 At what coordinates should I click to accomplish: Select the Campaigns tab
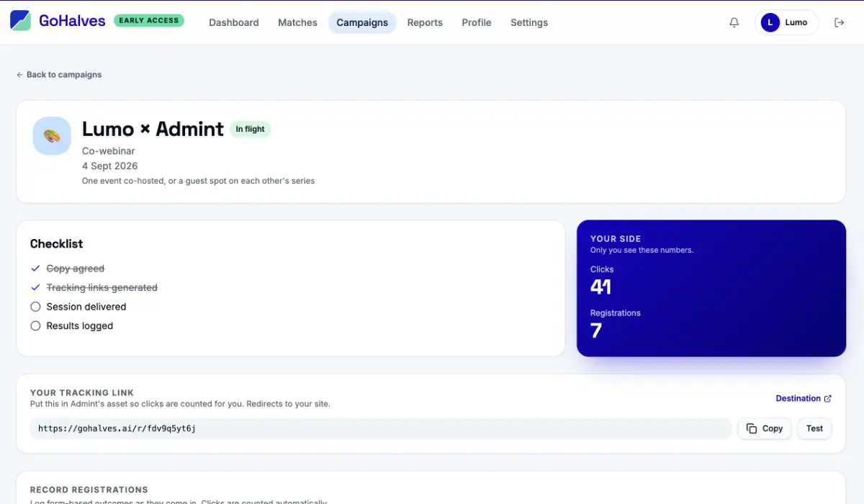362,22
